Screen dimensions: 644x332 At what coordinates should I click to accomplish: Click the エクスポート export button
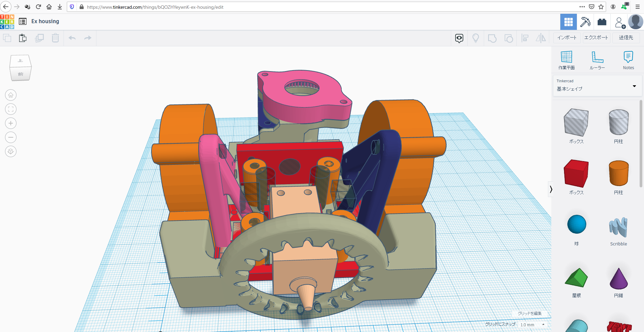click(596, 38)
